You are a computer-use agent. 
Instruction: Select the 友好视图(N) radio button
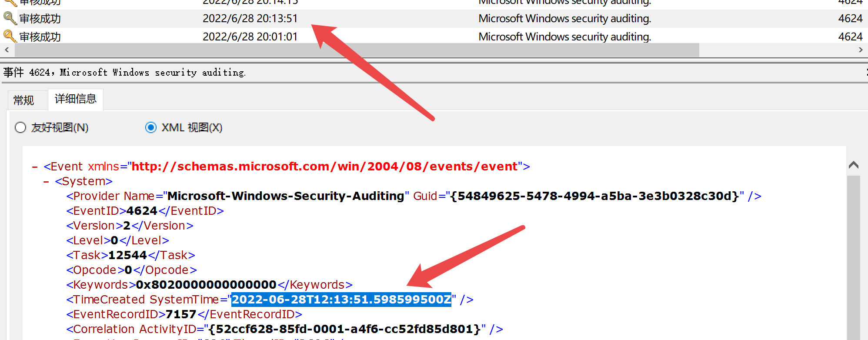click(20, 127)
